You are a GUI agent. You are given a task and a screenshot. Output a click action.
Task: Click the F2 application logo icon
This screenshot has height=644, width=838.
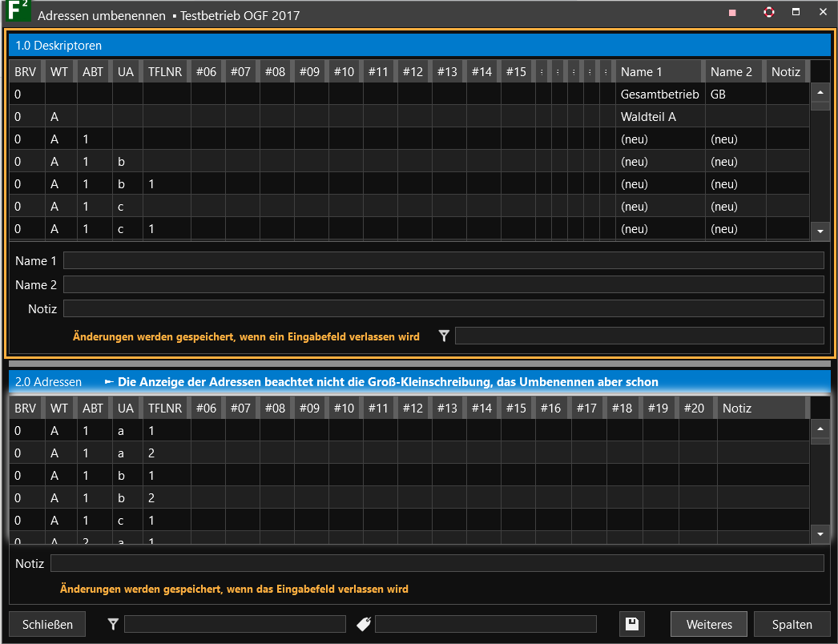18,13
